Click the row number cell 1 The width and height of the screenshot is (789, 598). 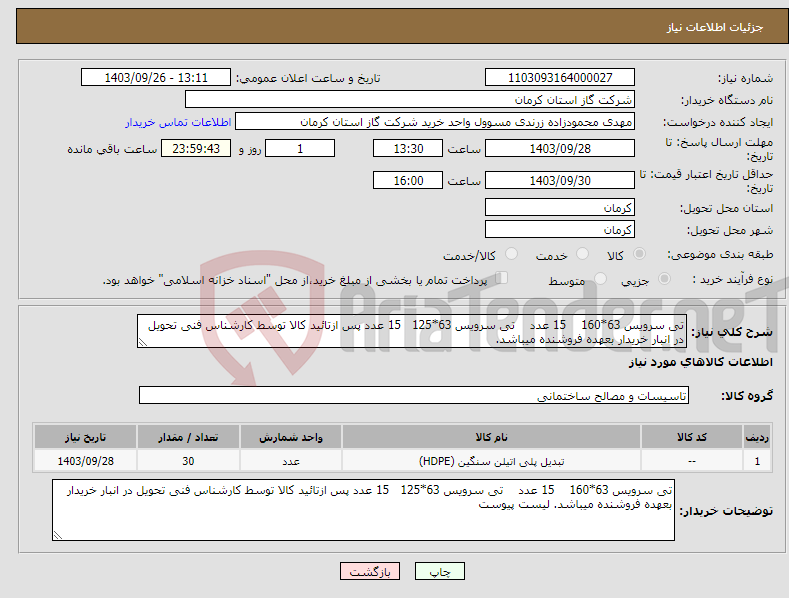click(757, 461)
